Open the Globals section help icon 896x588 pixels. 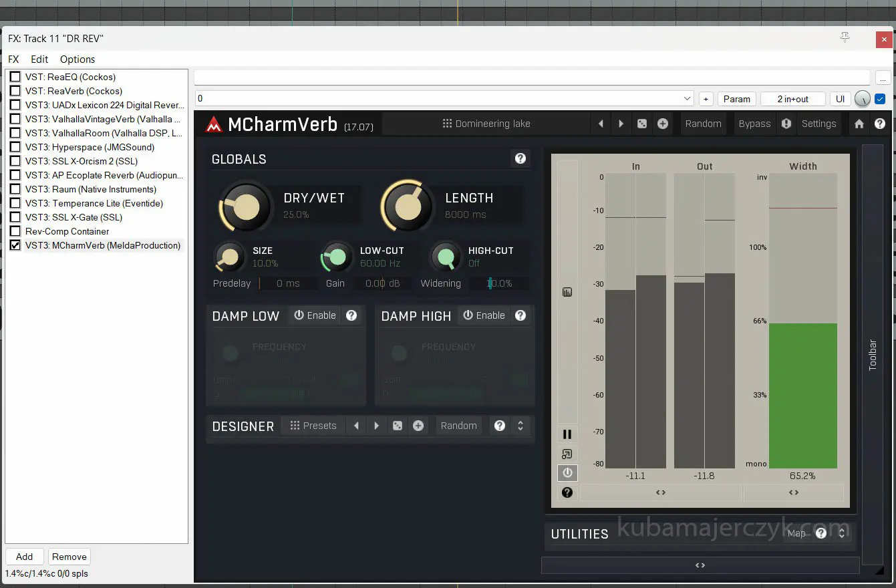[x=520, y=158]
